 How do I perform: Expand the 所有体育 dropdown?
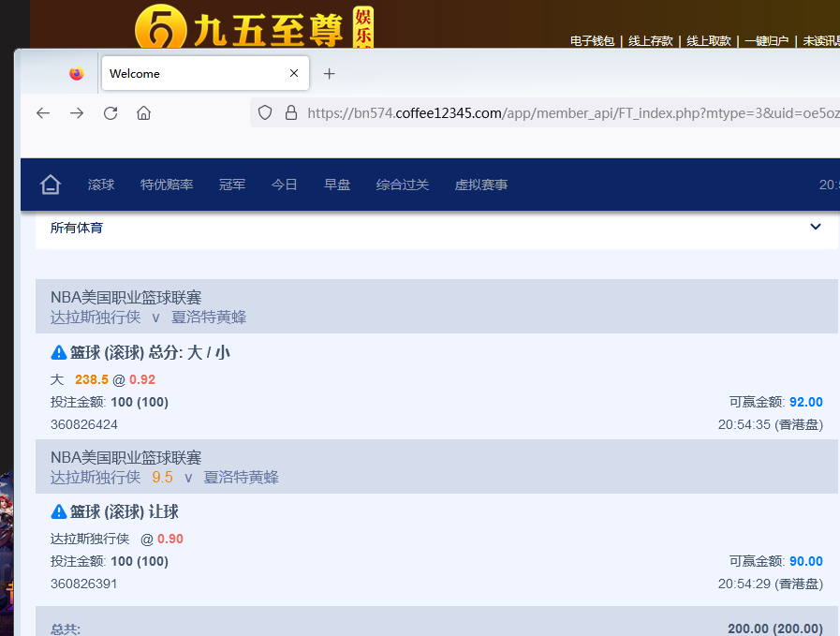pos(436,229)
